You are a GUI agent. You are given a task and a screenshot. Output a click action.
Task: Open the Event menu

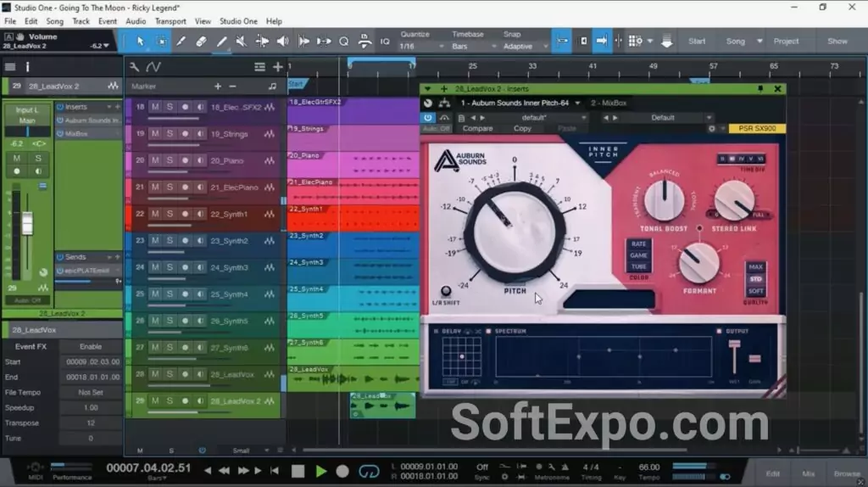(x=108, y=21)
